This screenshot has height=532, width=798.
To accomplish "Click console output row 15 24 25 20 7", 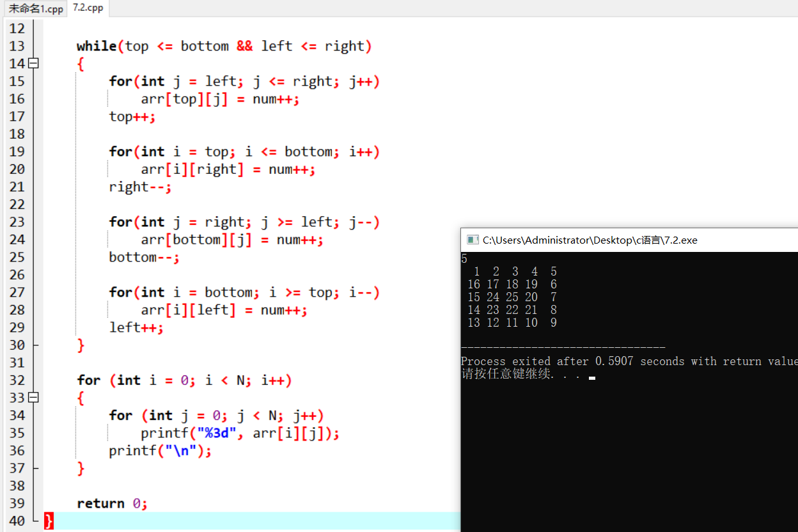I will click(512, 297).
